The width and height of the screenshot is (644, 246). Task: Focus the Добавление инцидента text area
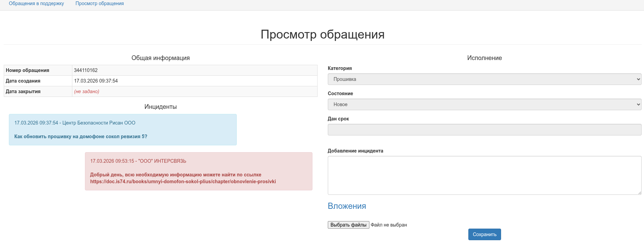484,175
